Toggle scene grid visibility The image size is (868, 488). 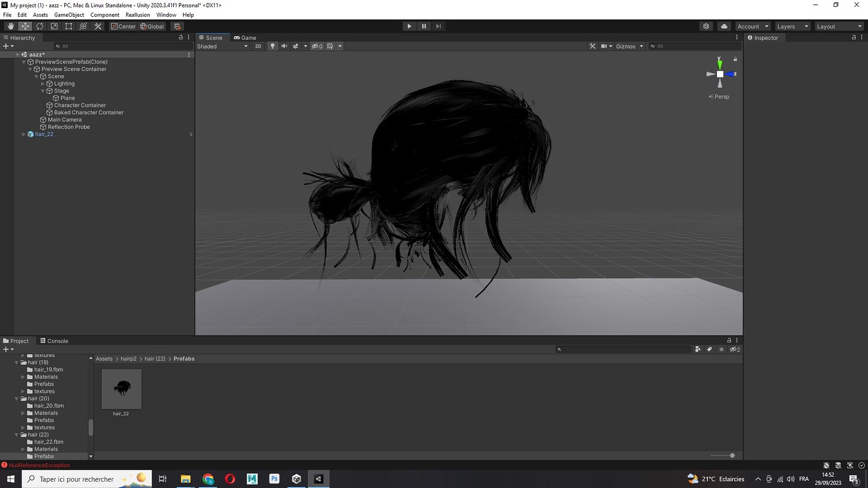[330, 46]
